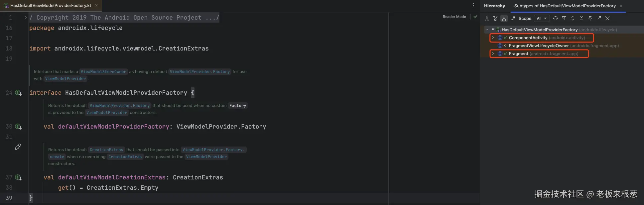The height and width of the screenshot is (205, 644).
Task: Expand the ComponentActivity node
Action: tap(493, 38)
